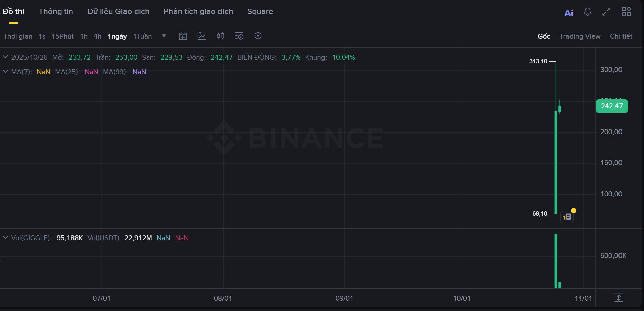
Task: Open chart display settings icon
Action: pyautogui.click(x=239, y=36)
